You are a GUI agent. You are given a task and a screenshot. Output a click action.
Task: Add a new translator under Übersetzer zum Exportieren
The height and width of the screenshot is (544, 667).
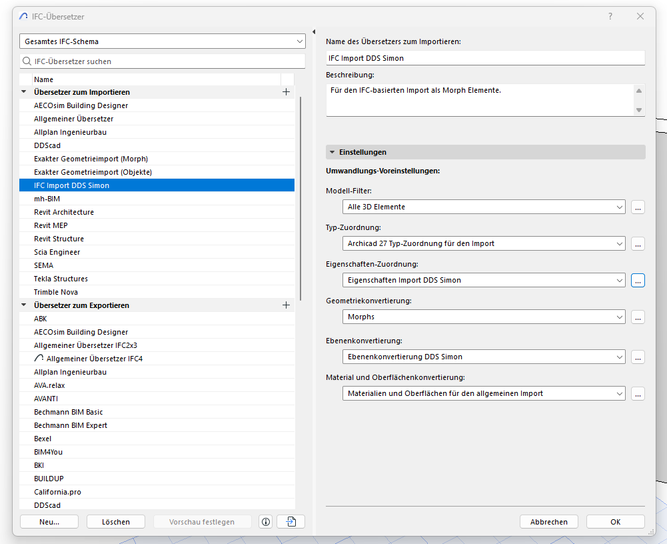pos(287,305)
